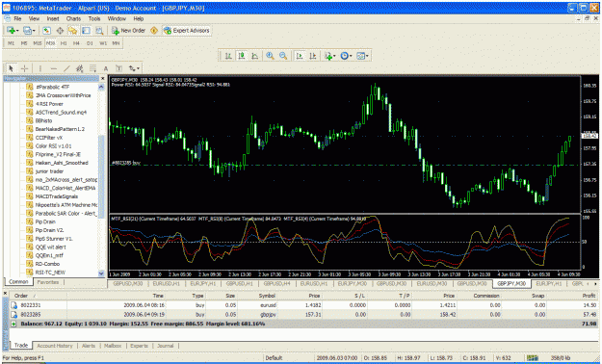Screen dimensions: 602x364
Task: Open the periodicity clock dropdown
Action: point(346,56)
